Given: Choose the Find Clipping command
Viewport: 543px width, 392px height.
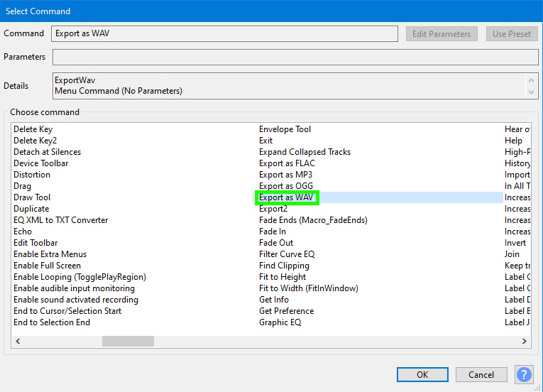Looking at the screenshot, I should [284, 266].
